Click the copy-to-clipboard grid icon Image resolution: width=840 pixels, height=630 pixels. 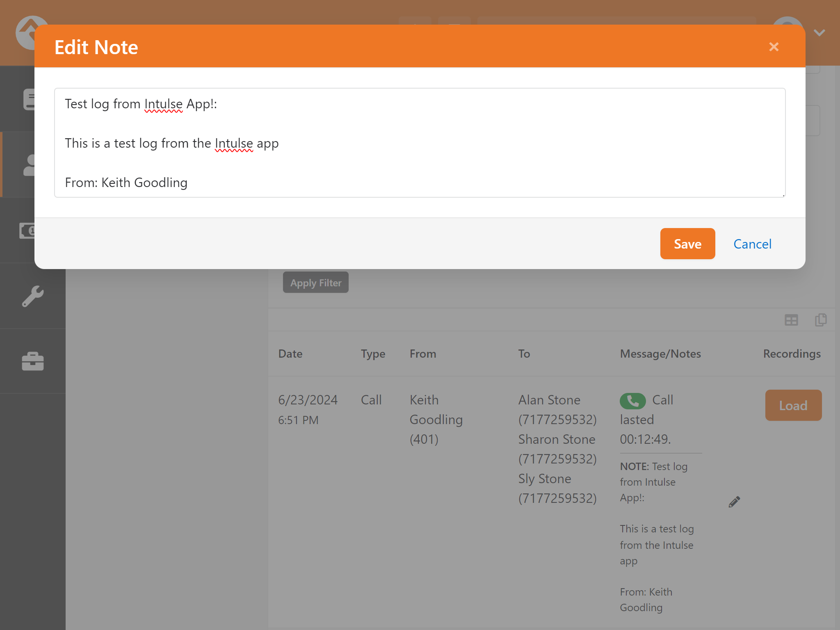821,320
